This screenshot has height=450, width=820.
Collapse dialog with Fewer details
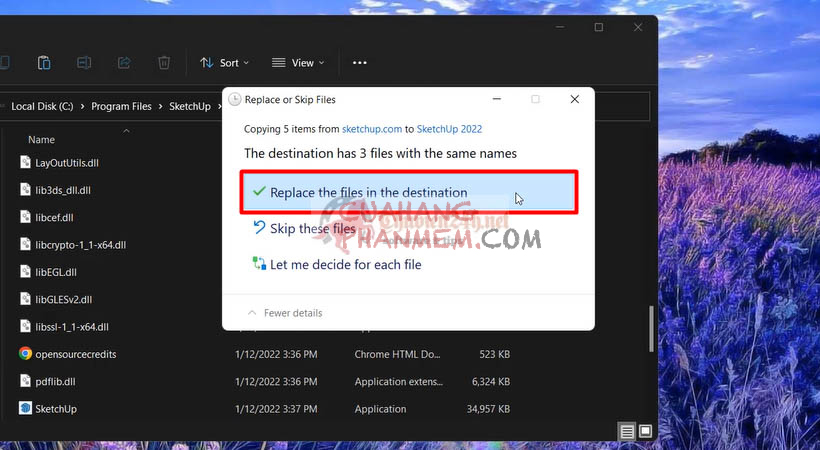point(285,313)
